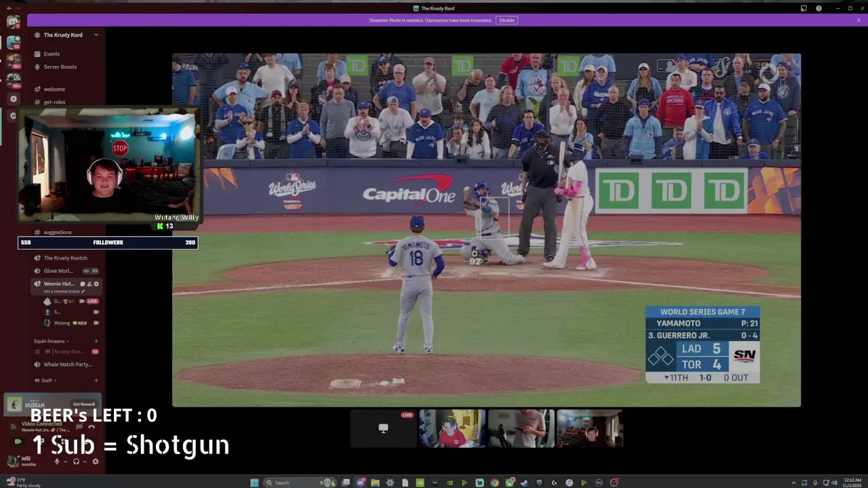Deafen audio with the headphones icon
The width and height of the screenshot is (868, 488).
[x=76, y=462]
